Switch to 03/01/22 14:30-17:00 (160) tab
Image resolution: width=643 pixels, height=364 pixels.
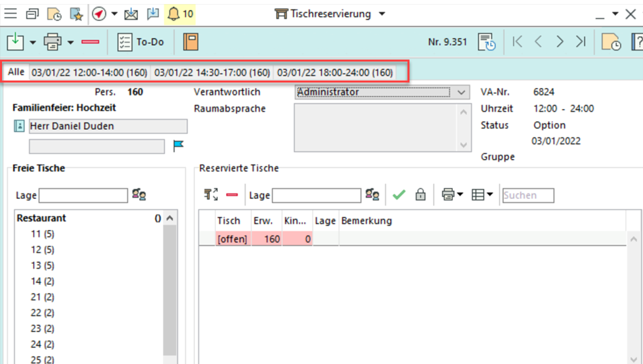click(212, 72)
